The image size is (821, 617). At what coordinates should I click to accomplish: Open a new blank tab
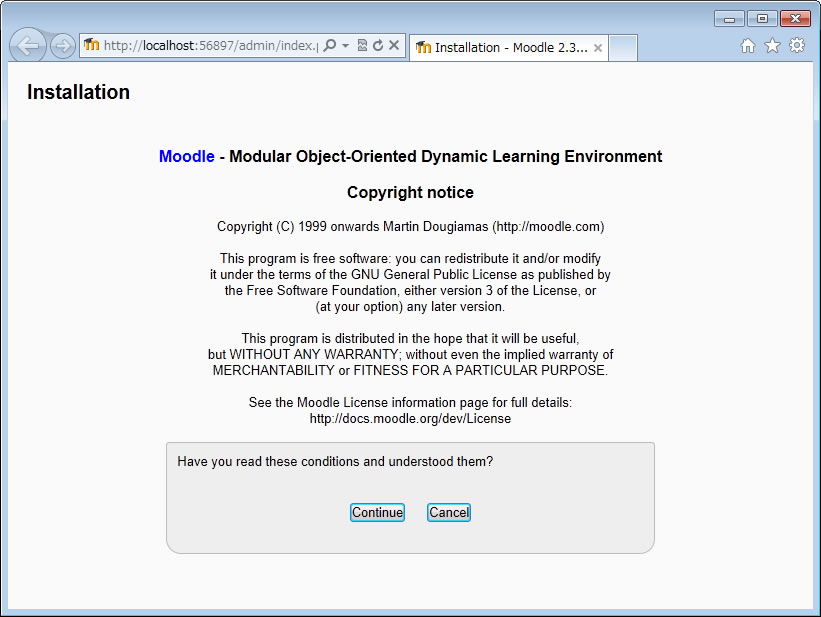(623, 48)
